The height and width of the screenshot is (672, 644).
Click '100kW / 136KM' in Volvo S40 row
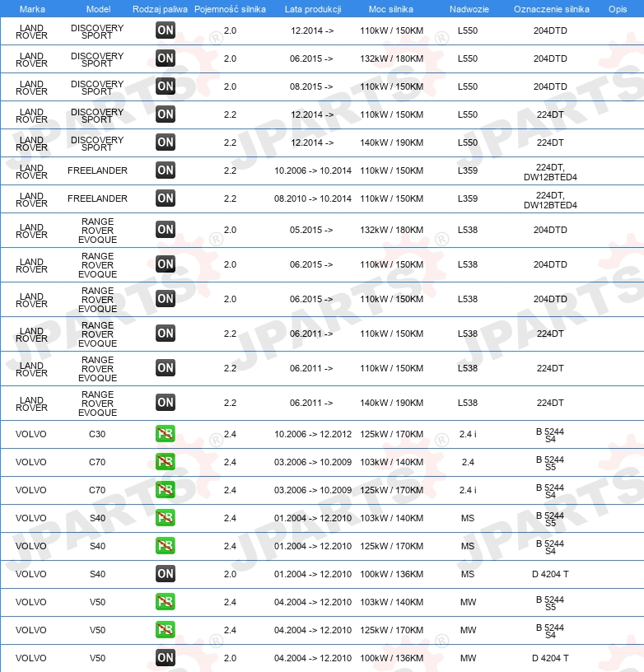[x=392, y=574]
